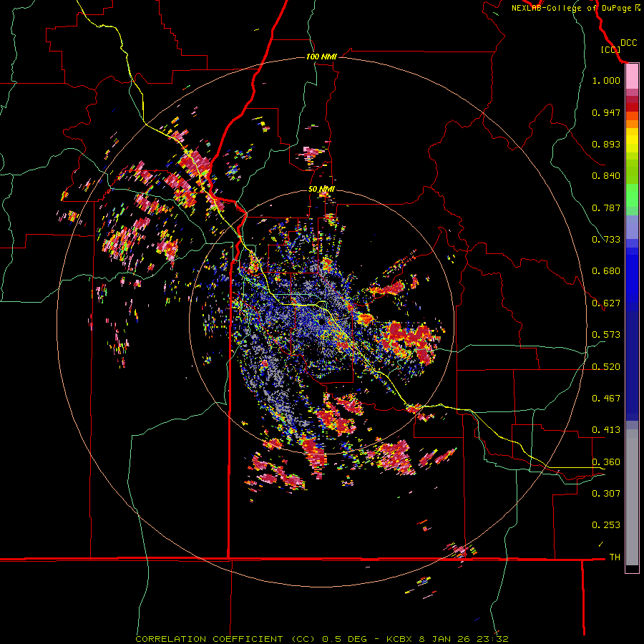The width and height of the screenshot is (644, 644).
Task: Select the 0.627 scale value
Action: 606,303
